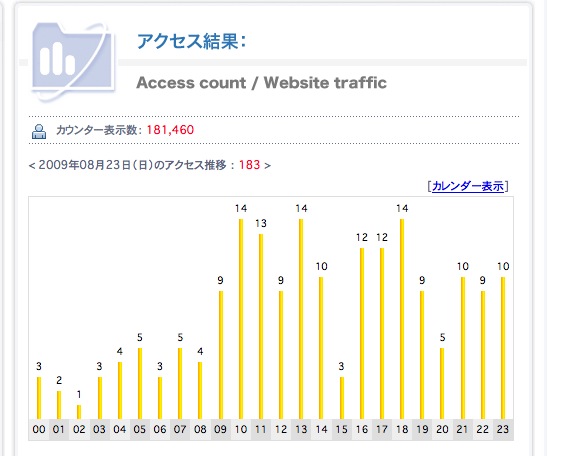Screen dimensions: 562x456
Task: Click hour label 13 on the chart axis
Action: (301, 429)
